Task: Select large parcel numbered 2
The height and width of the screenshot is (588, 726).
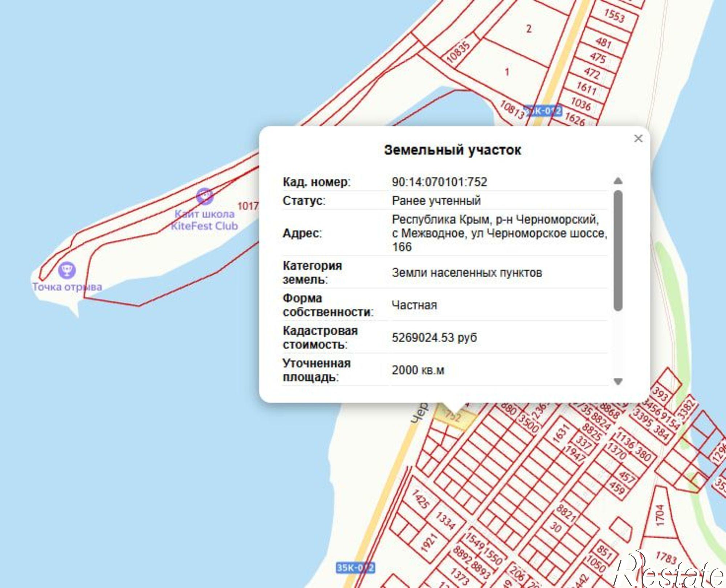Action: tap(529, 29)
